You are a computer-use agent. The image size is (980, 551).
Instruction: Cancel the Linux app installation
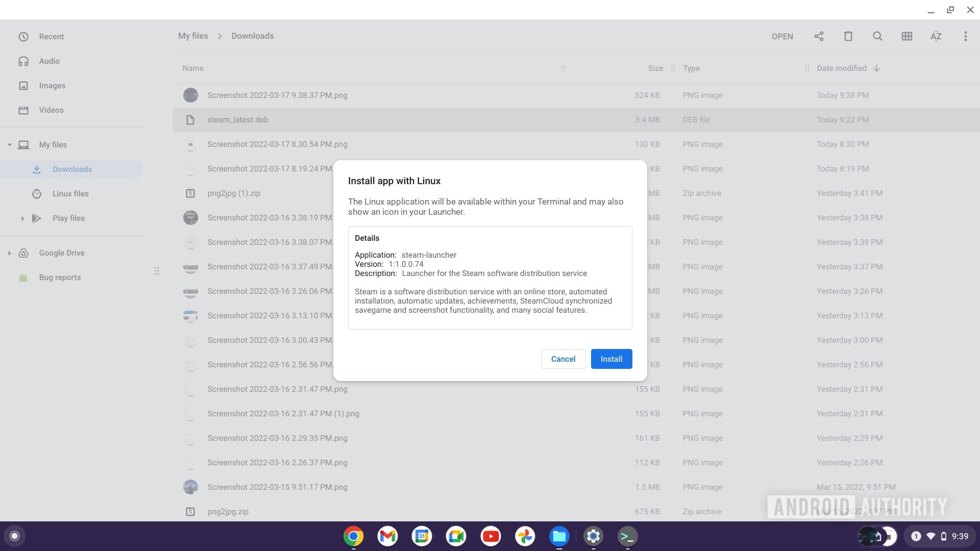coord(563,359)
